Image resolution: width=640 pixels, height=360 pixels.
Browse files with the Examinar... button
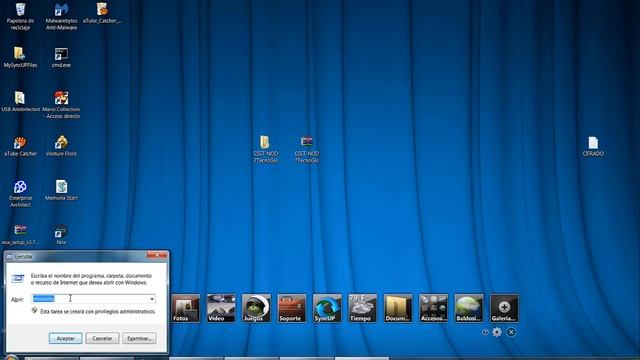tap(139, 338)
